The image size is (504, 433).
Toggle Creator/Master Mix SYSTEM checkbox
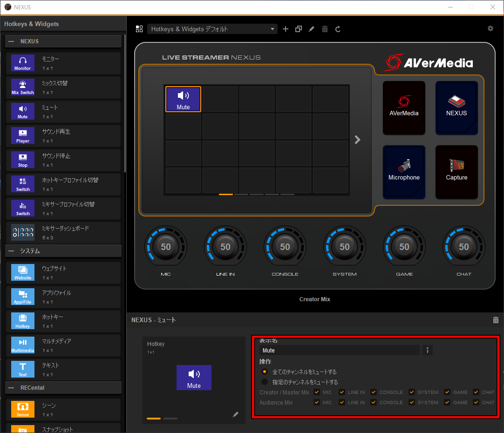pos(412,392)
